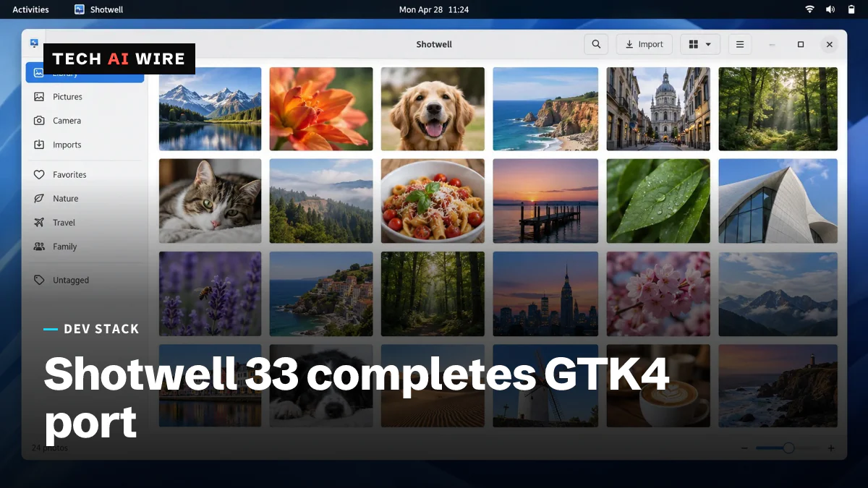Expand the grid view mode dropdown

tap(699, 44)
